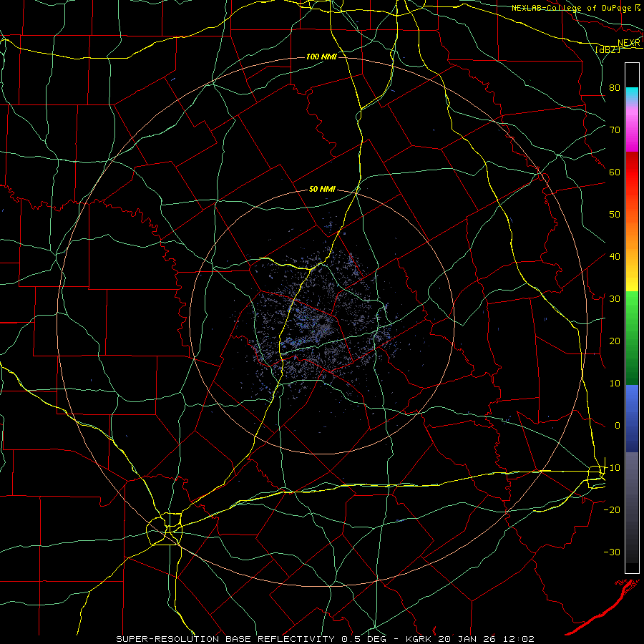This screenshot has height=644, width=644.
Task: Click the -20 dBZ scale label
Action: pyautogui.click(x=612, y=509)
